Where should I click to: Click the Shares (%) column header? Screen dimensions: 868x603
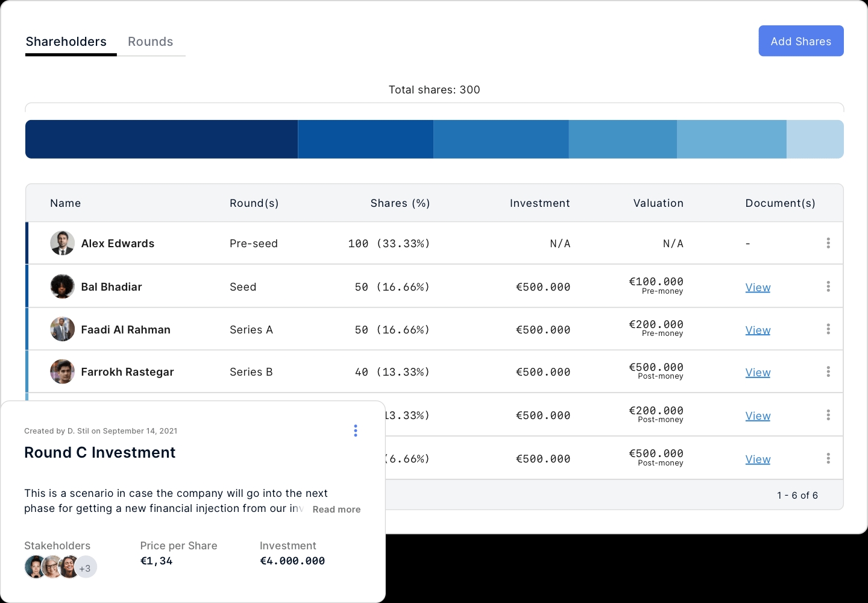coord(400,203)
